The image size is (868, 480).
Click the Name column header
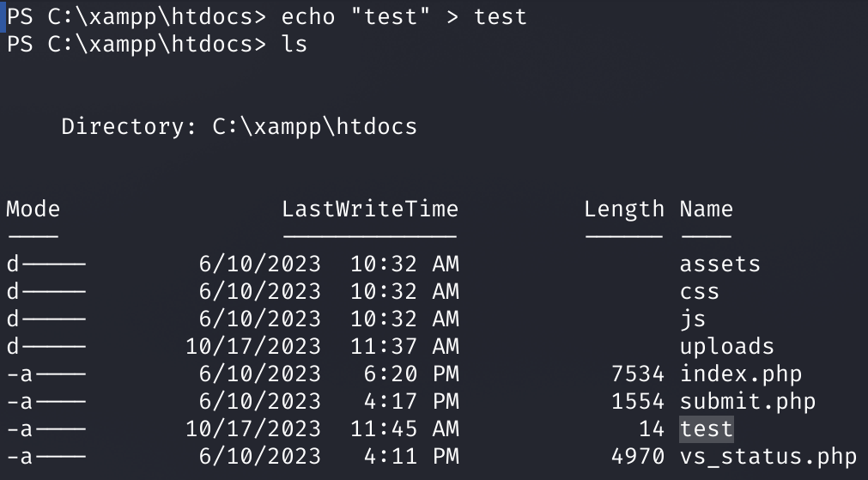[707, 210]
